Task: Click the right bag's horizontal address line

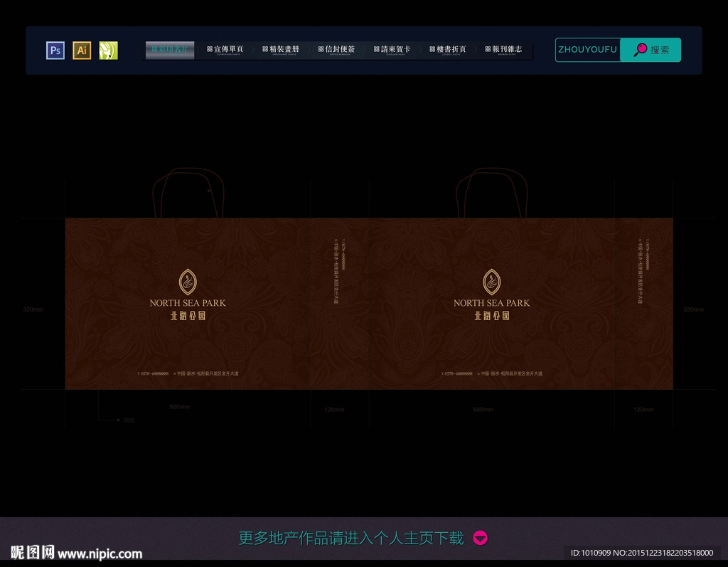Action: click(492, 373)
